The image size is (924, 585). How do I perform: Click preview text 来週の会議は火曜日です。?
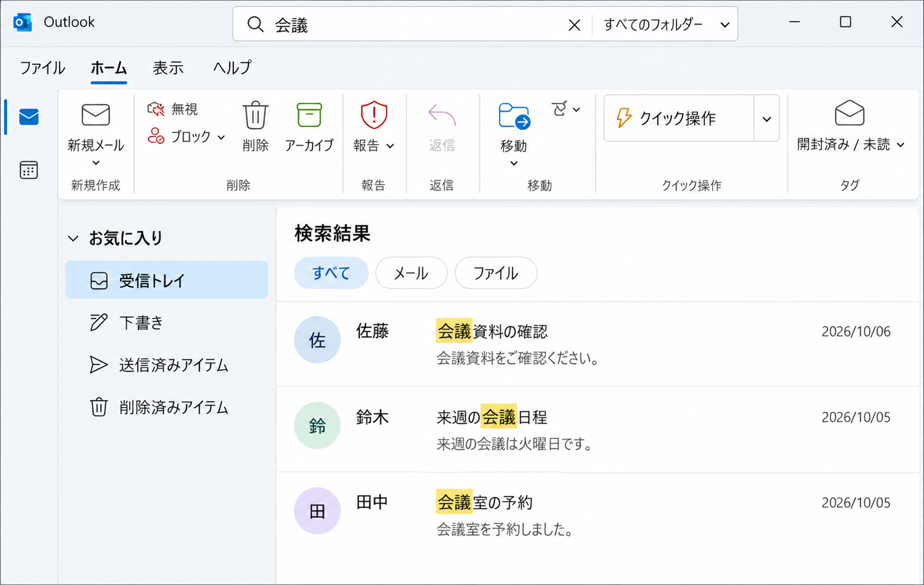coord(515,444)
